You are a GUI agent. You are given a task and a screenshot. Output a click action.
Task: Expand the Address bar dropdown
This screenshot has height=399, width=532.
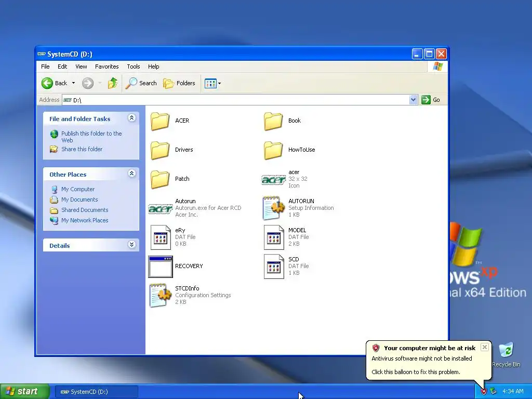pos(413,100)
